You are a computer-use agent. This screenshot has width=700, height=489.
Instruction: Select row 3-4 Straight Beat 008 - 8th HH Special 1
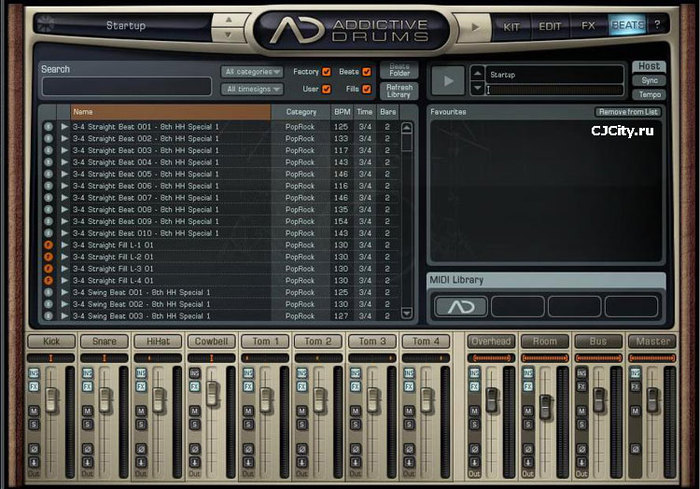(x=219, y=209)
